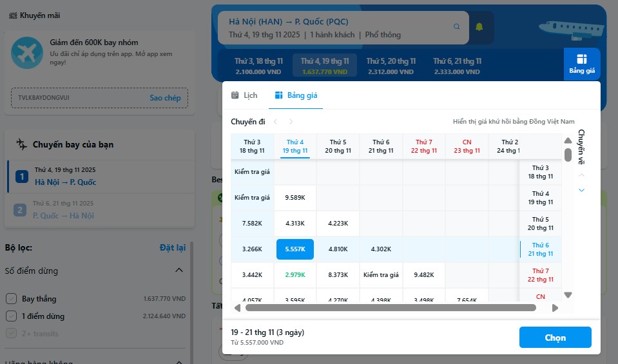The height and width of the screenshot is (364, 618).
Task: Click the Khuyến mãi ticket icon
Action: click(x=13, y=15)
